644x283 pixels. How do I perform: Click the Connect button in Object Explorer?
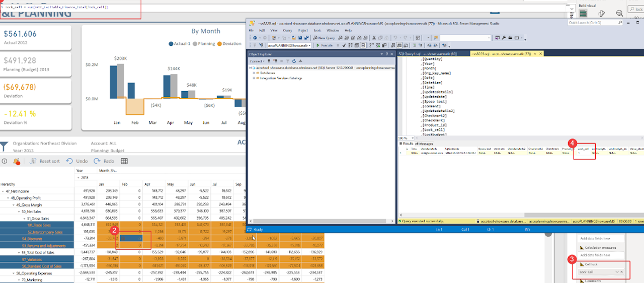pyautogui.click(x=257, y=60)
